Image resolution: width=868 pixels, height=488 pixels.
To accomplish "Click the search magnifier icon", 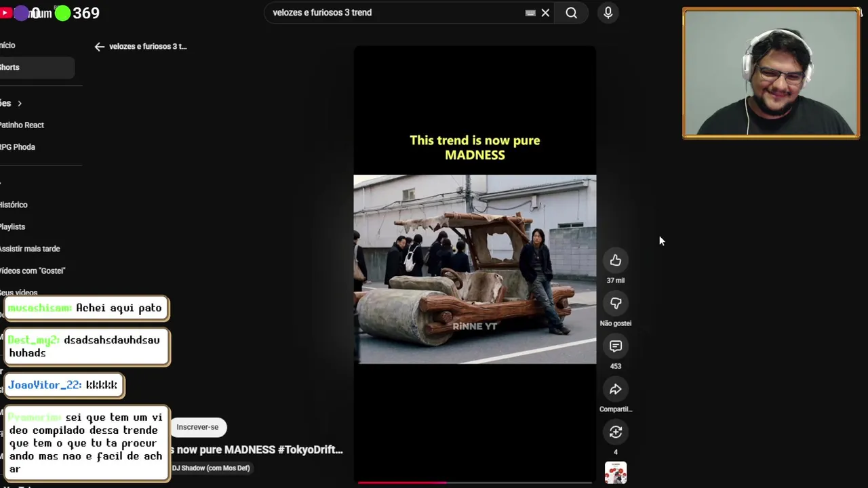I will coord(571,13).
